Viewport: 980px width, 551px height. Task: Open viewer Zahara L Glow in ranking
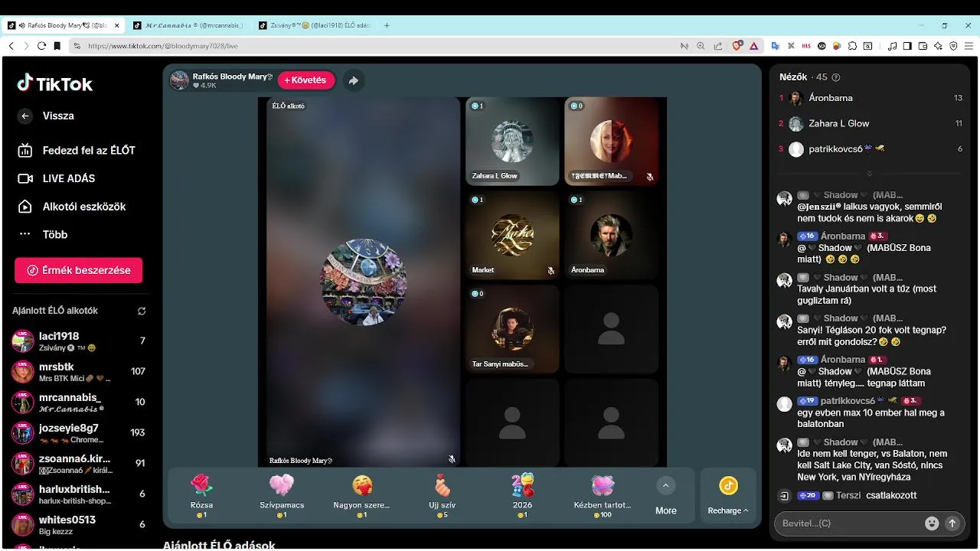tap(871, 123)
